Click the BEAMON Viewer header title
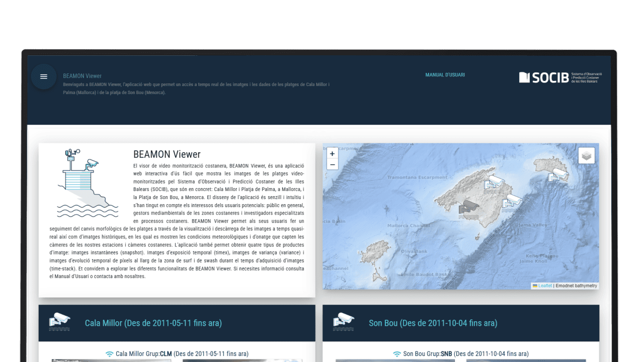The width and height of the screenshot is (644, 362). tap(83, 76)
